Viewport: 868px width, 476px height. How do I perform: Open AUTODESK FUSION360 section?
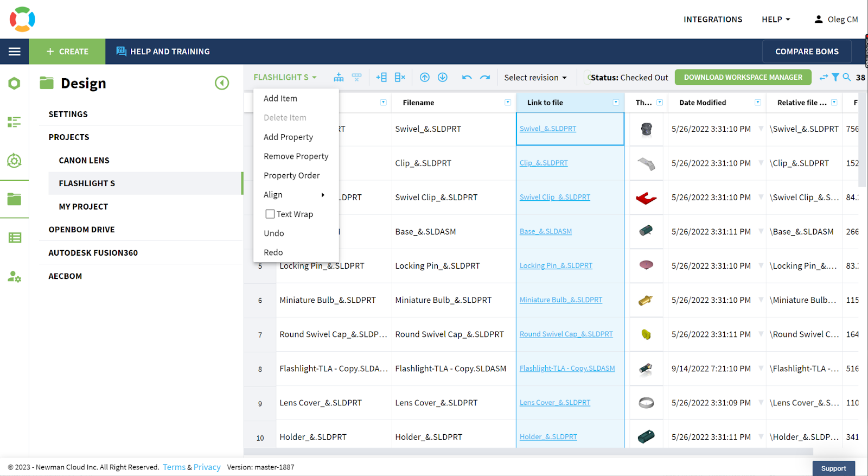pyautogui.click(x=93, y=253)
